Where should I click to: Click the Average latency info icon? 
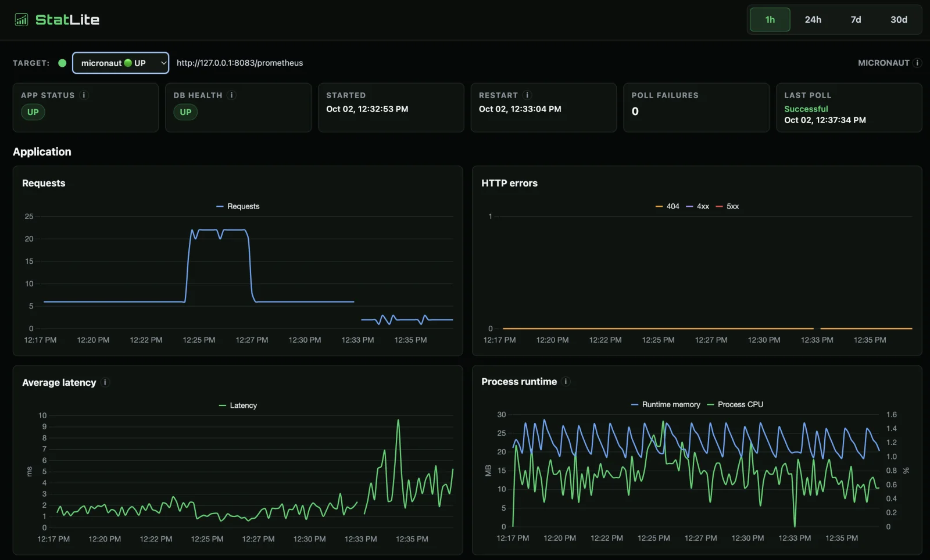point(105,382)
